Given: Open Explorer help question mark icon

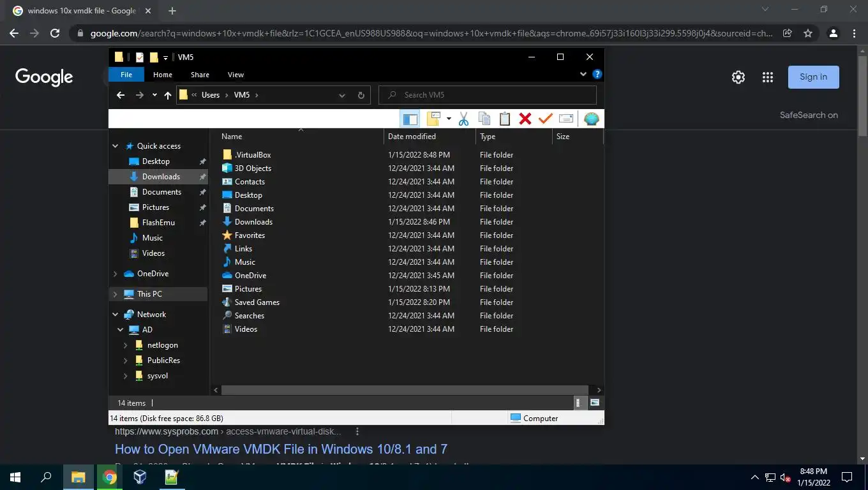Looking at the screenshot, I should 597,75.
